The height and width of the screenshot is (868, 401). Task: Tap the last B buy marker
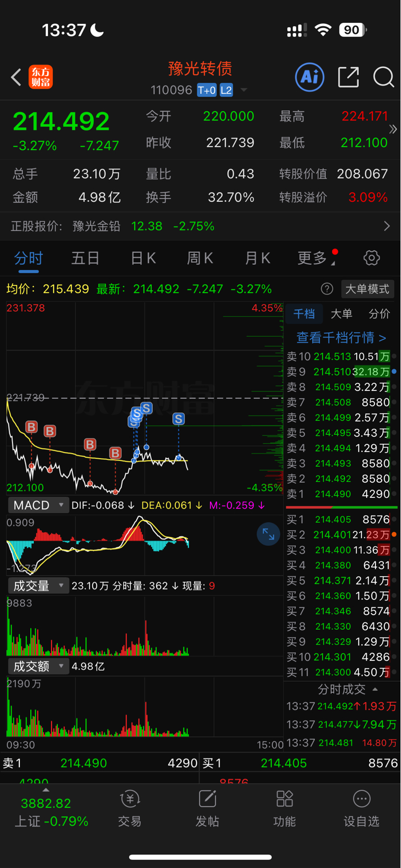pyautogui.click(x=115, y=453)
